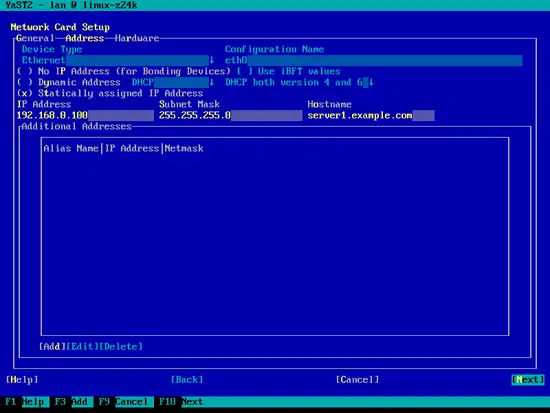The height and width of the screenshot is (413, 550).
Task: Click the Netmask column header
Action: [x=184, y=148]
